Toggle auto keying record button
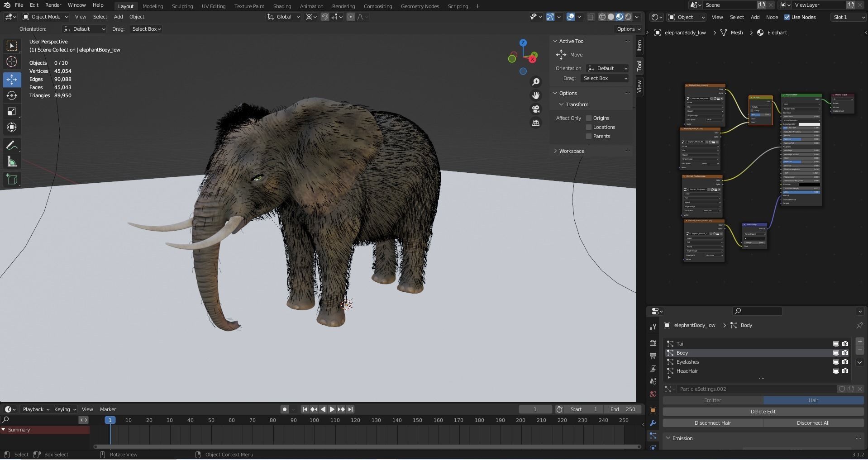Screen dimensions: 868x460 click(x=284, y=409)
